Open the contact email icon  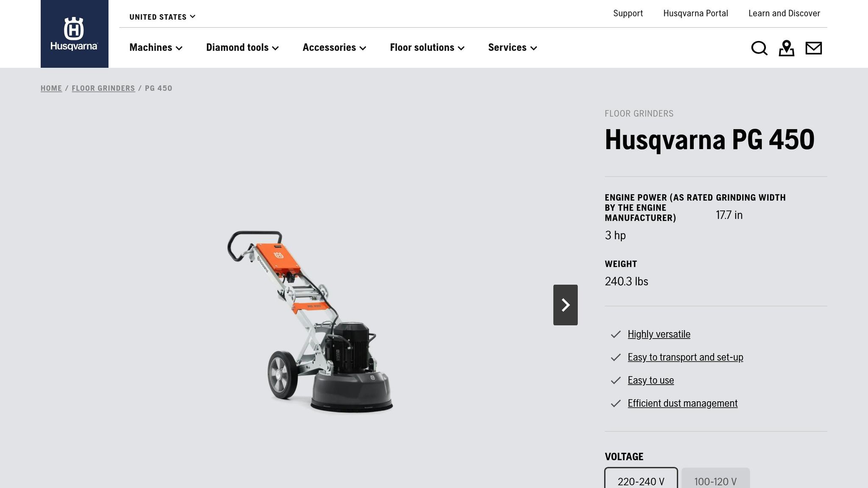point(813,48)
